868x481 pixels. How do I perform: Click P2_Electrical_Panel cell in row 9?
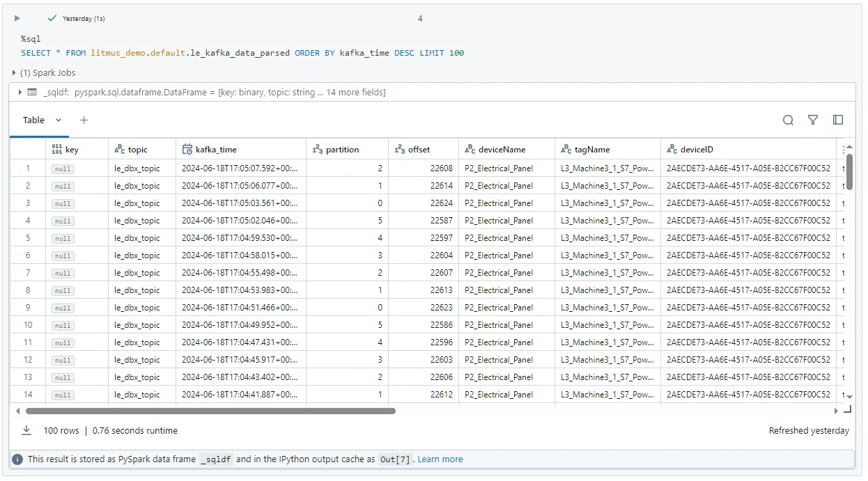coord(506,308)
